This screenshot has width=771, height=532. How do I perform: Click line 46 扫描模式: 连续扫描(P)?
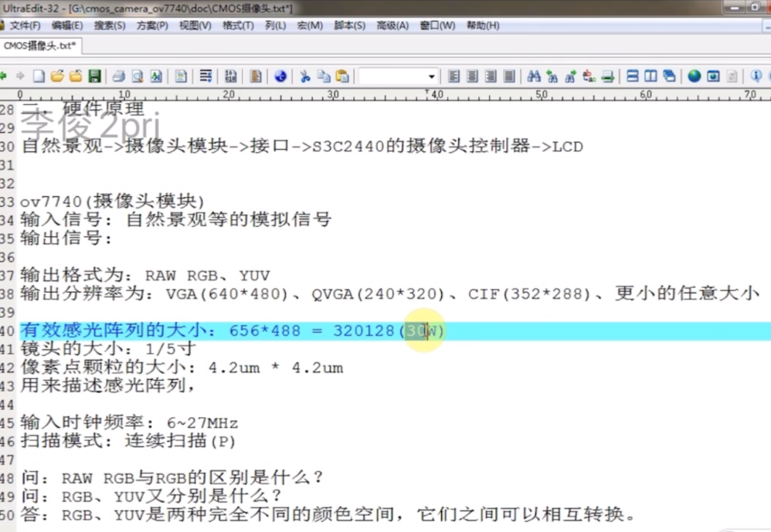pos(128,441)
